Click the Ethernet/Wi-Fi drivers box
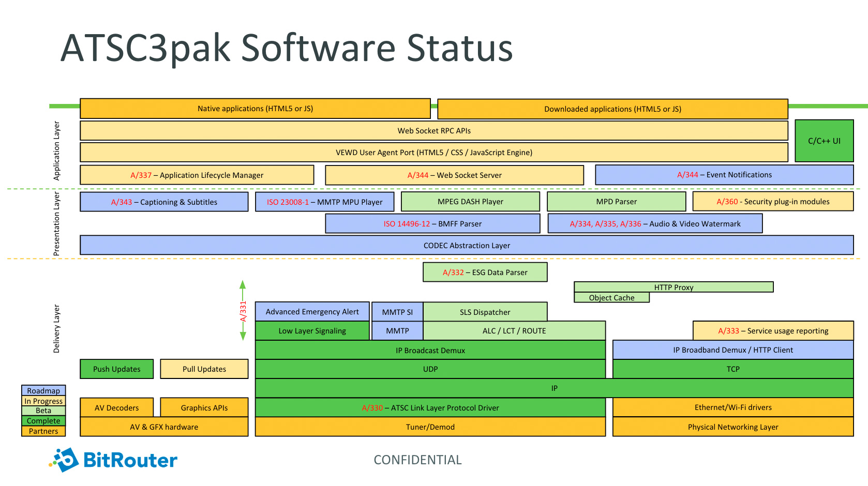The image size is (868, 486). [x=733, y=407]
